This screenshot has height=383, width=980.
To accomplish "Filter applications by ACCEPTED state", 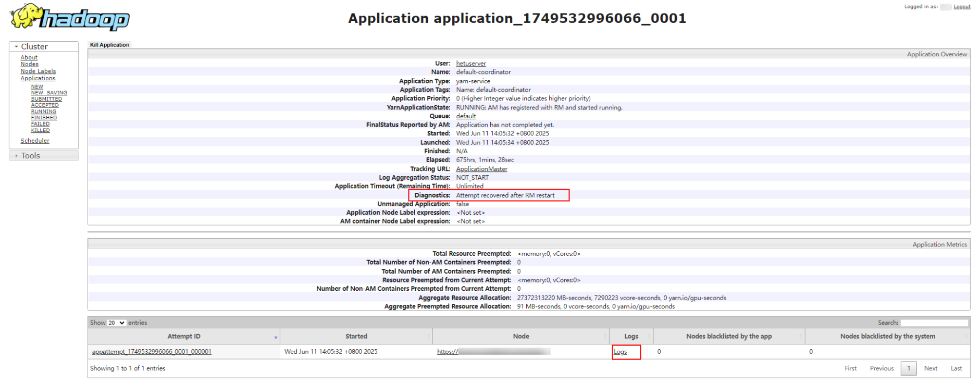I will tap(45, 105).
